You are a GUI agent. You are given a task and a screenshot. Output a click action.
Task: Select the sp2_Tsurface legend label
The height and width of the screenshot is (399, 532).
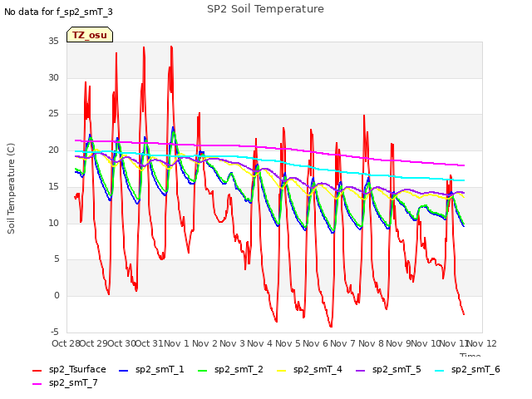[x=77, y=369]
